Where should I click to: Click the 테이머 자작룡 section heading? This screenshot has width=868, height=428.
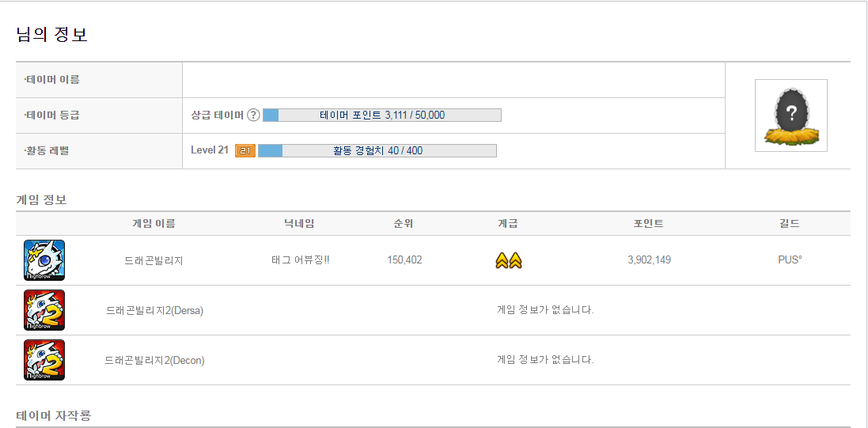point(53,415)
